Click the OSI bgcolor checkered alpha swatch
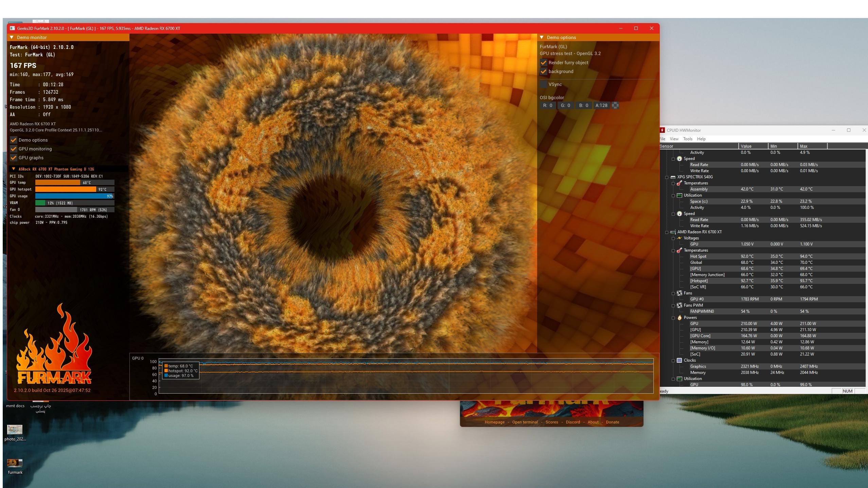 point(615,106)
